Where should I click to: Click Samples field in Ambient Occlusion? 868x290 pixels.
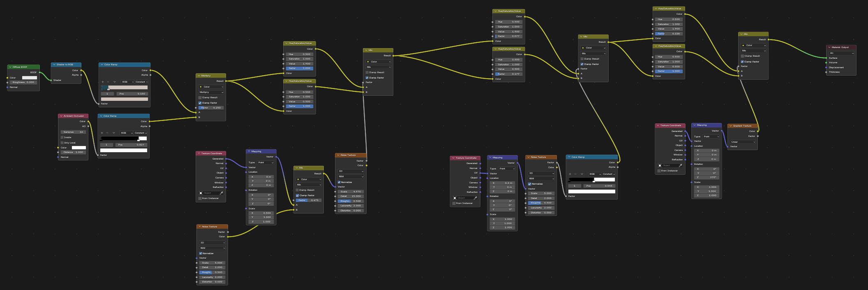point(74,132)
